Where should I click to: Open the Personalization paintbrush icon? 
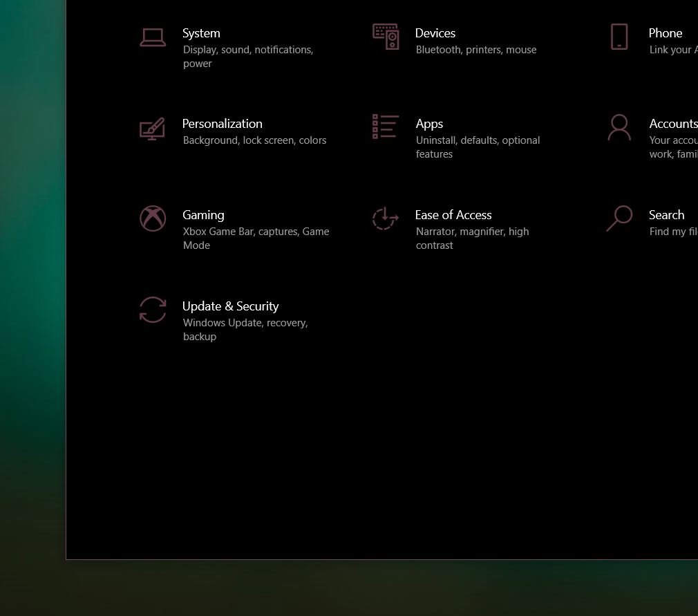[x=152, y=129]
